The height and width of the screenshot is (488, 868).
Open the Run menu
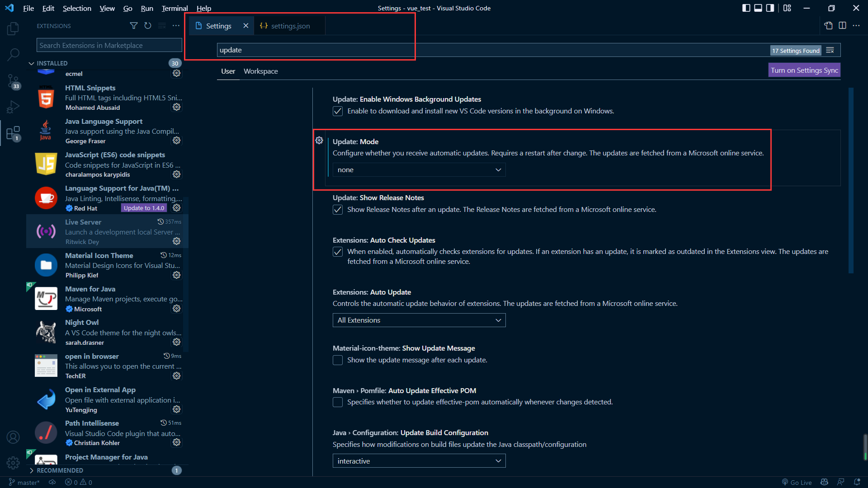(147, 8)
